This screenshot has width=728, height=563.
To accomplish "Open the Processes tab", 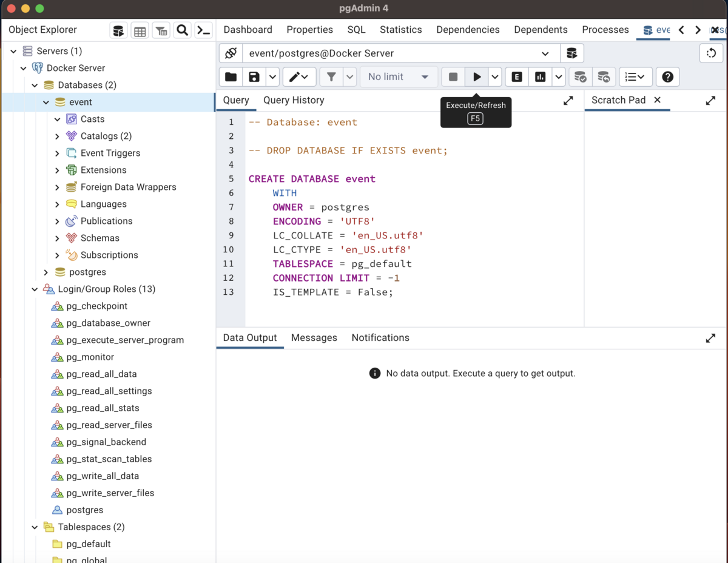I will tap(605, 30).
